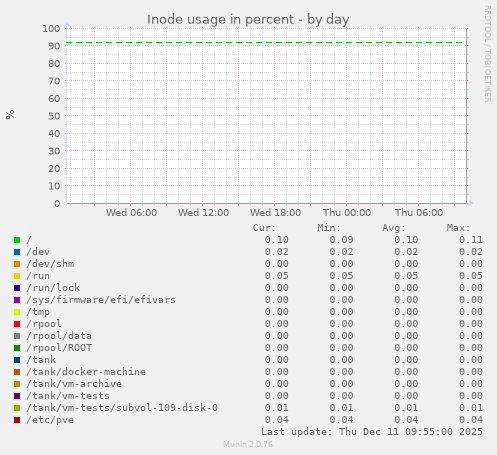Select the /dev/shm legend label
The height and width of the screenshot is (455, 497).
point(50,264)
